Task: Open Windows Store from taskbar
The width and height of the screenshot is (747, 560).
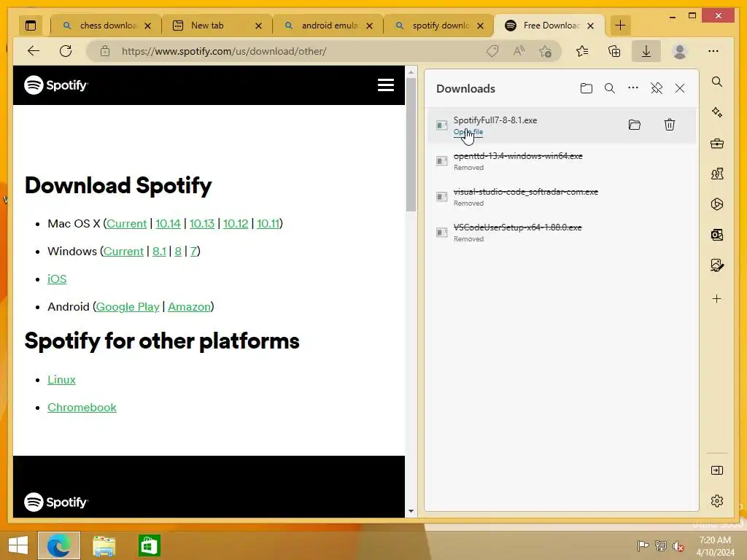Action: click(149, 545)
